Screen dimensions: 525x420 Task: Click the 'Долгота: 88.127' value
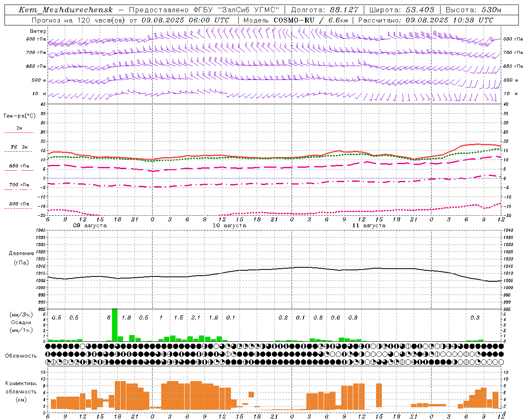click(x=324, y=10)
